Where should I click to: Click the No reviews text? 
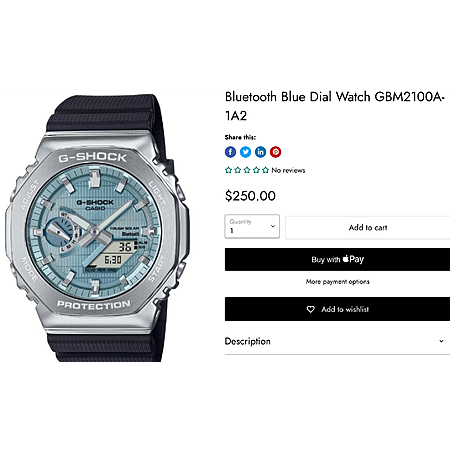(x=288, y=170)
